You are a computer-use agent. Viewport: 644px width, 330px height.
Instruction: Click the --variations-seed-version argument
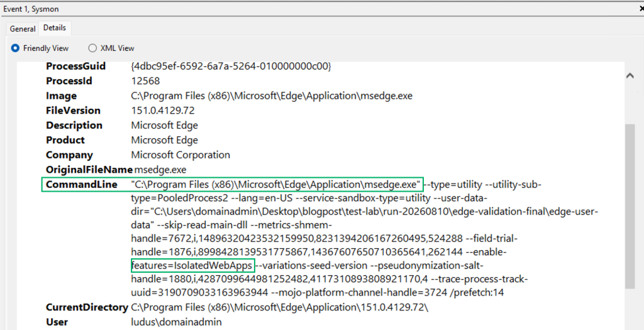(311, 265)
